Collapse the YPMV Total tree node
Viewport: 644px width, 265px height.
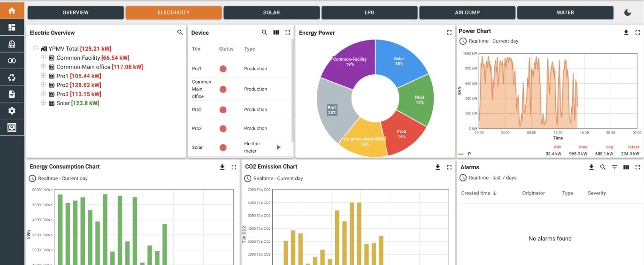click(35, 48)
